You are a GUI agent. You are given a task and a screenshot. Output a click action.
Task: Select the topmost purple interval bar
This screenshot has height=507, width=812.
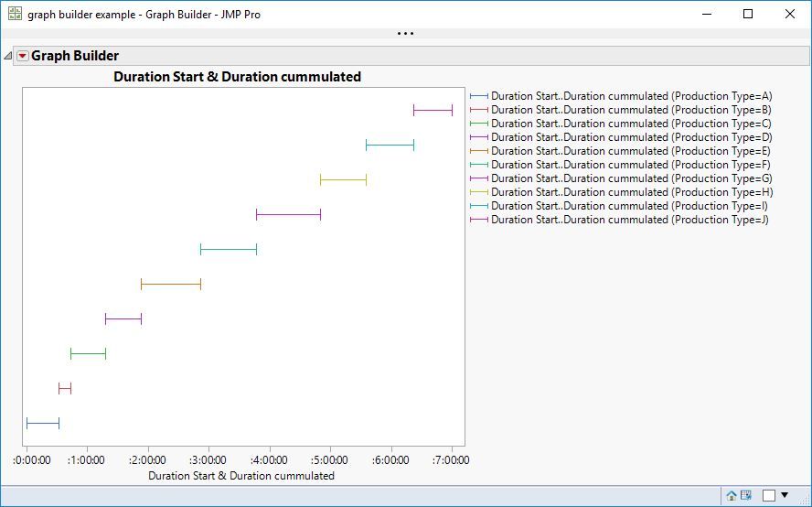[433, 111]
